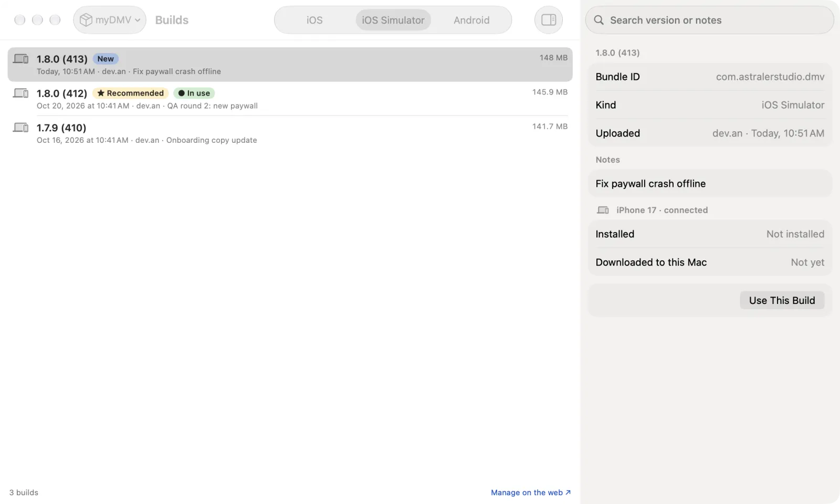The image size is (840, 504).
Task: Click the Bundle ID value com.astralerstudio.dmv
Action: click(770, 77)
